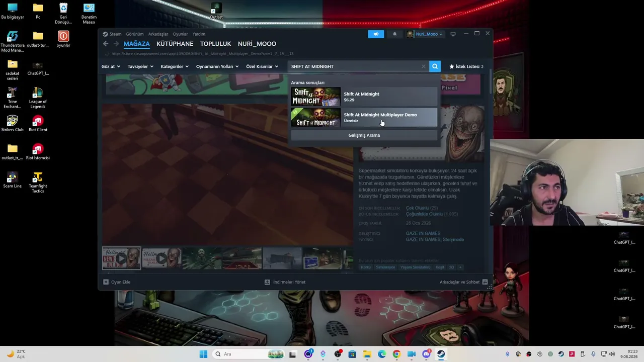Screen dimensions: 644x362
Task: Select the Trine Enchanted desktop icon
Action: [x=13, y=98]
